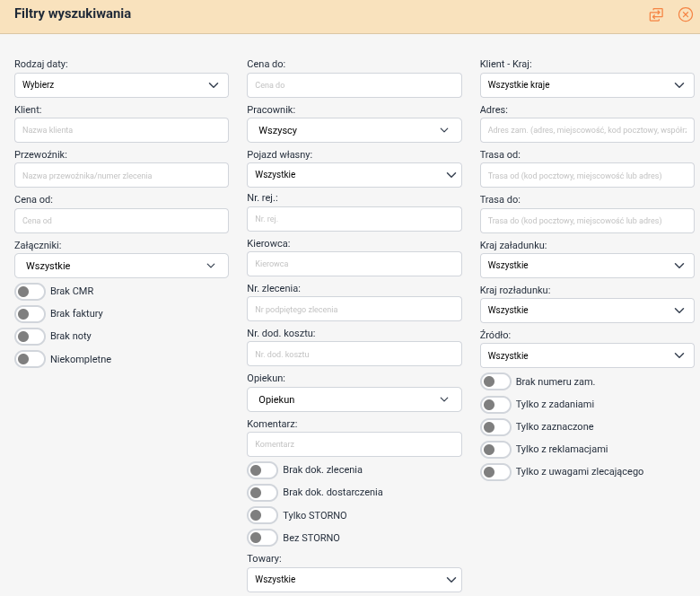The image size is (700, 596).
Task: Toggle the Brak CMR switch
Action: pos(30,292)
